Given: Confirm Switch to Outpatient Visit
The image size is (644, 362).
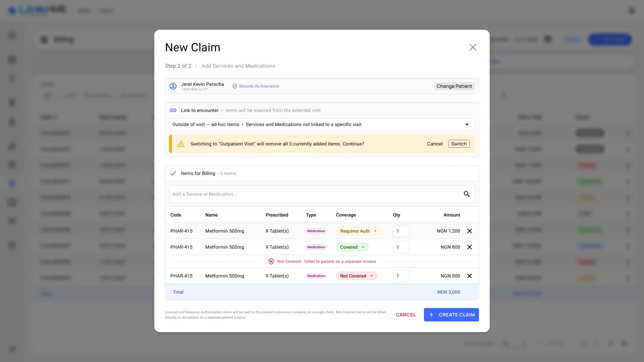Looking at the screenshot, I should (x=459, y=144).
